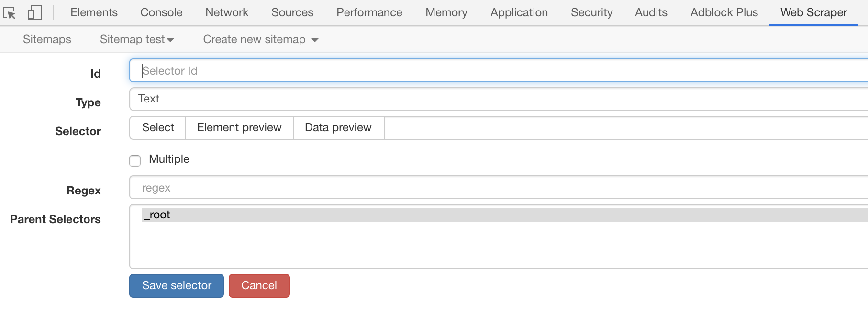
Task: Switch to the Application tab
Action: tap(519, 12)
